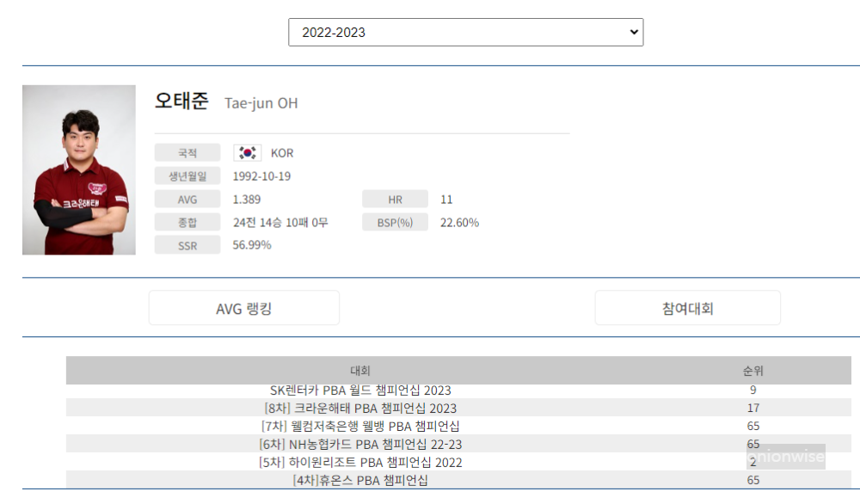Click the player name Tae-jun OH
Screen dimensions: 860x504
coord(262,103)
